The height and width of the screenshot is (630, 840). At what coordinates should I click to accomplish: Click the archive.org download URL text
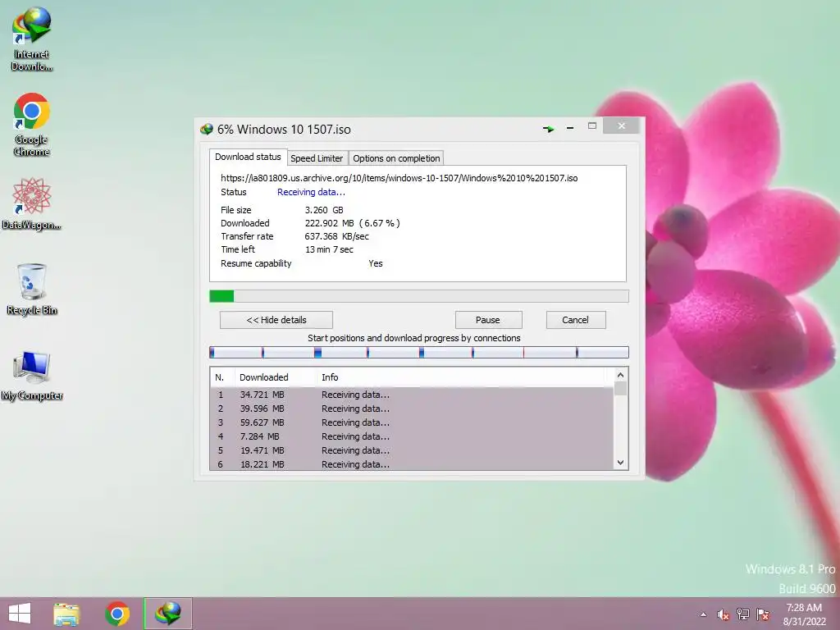(x=399, y=178)
